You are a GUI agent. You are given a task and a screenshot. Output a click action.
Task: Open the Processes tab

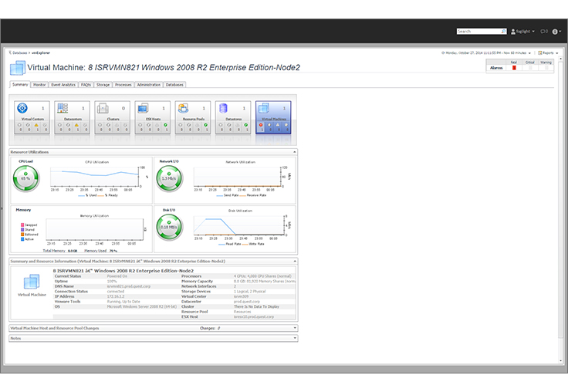pos(123,85)
